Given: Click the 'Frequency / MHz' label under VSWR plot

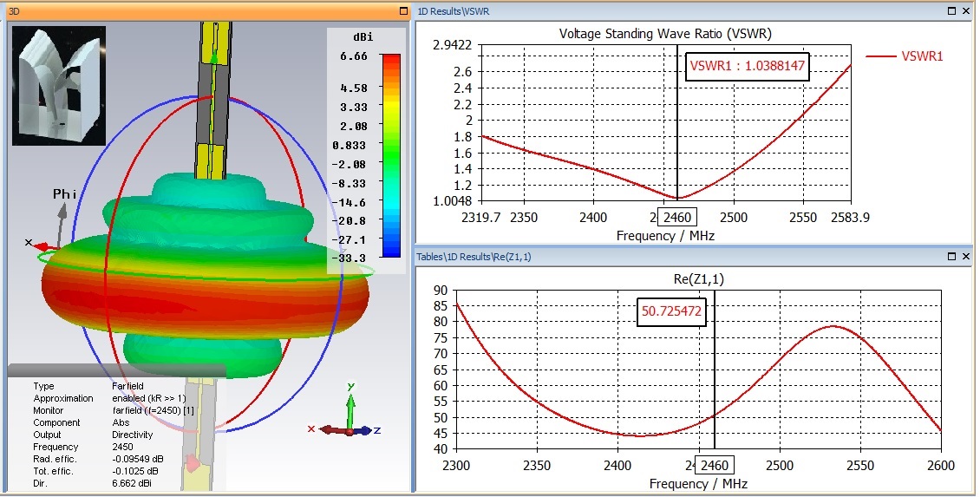Looking at the screenshot, I should [x=665, y=236].
